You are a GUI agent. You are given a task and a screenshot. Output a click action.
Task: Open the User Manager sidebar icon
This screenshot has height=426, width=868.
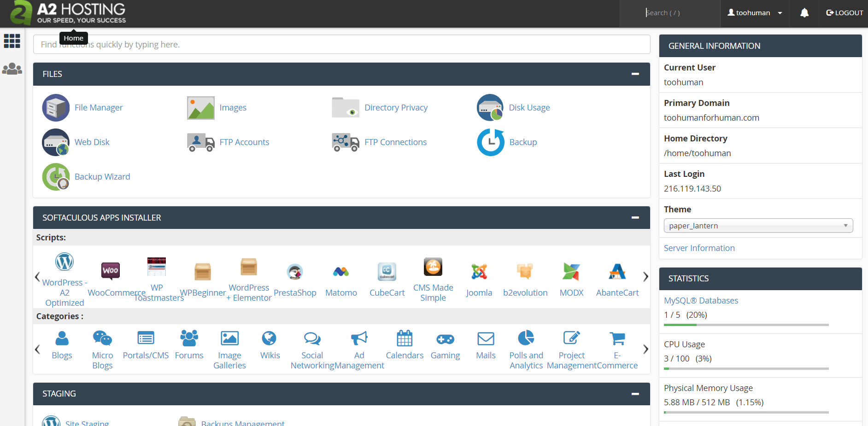click(x=12, y=69)
